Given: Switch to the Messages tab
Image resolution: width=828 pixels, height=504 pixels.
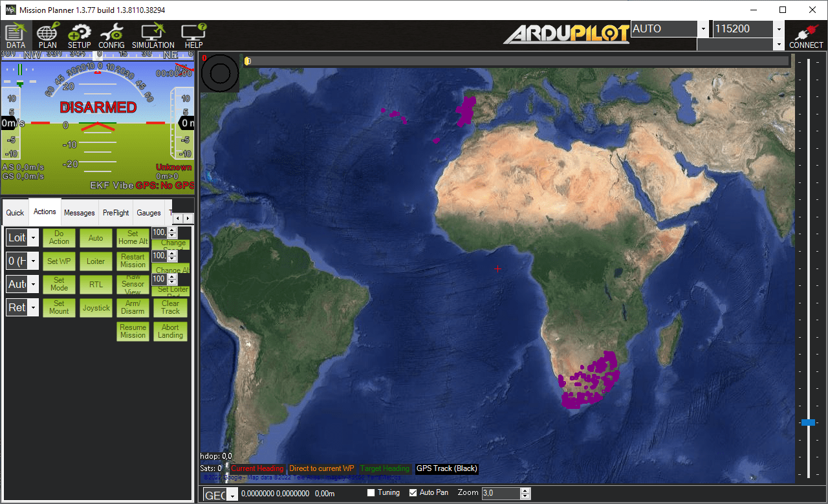Looking at the screenshot, I should click(x=80, y=213).
